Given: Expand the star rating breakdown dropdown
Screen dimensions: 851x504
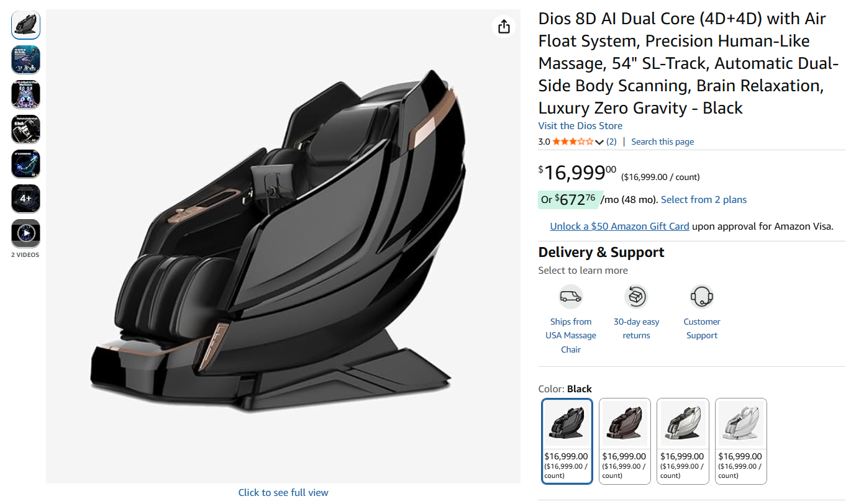Looking at the screenshot, I should [598, 142].
